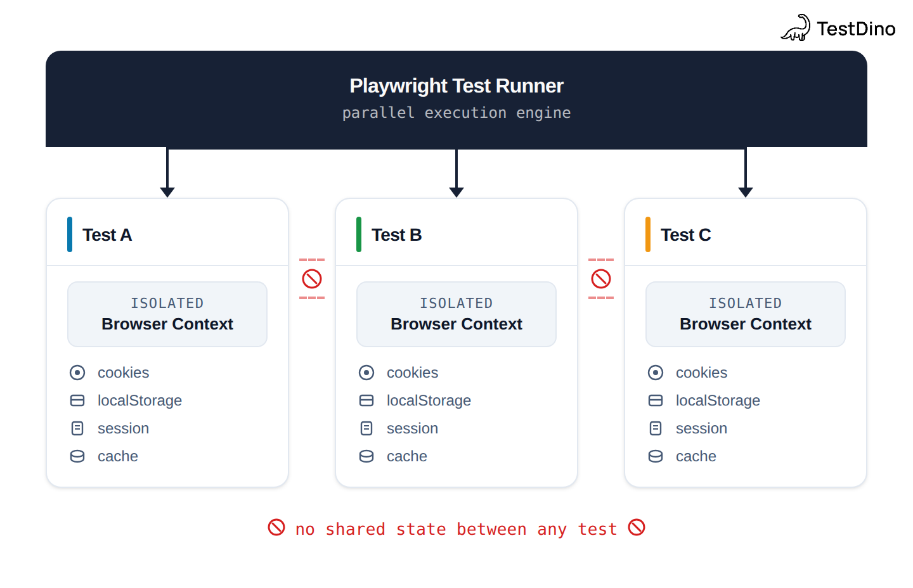Expand the arrow leading to Test C

tap(746, 171)
